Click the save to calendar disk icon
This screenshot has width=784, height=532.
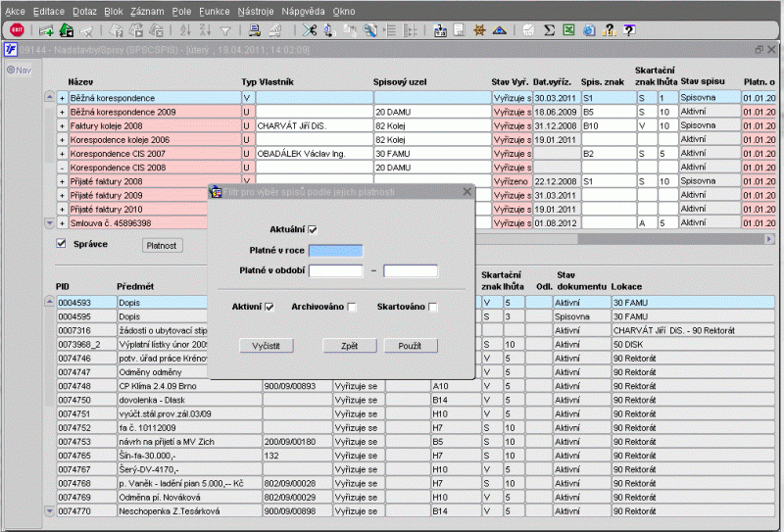440,31
